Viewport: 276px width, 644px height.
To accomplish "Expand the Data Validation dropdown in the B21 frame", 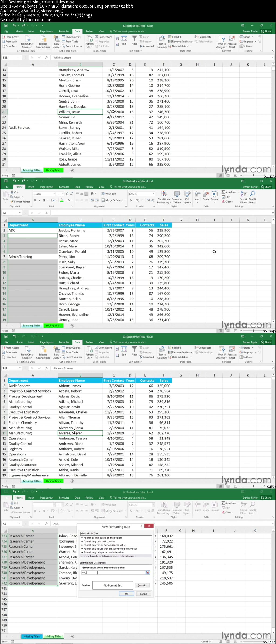I will pyautogui.click(x=190, y=46).
